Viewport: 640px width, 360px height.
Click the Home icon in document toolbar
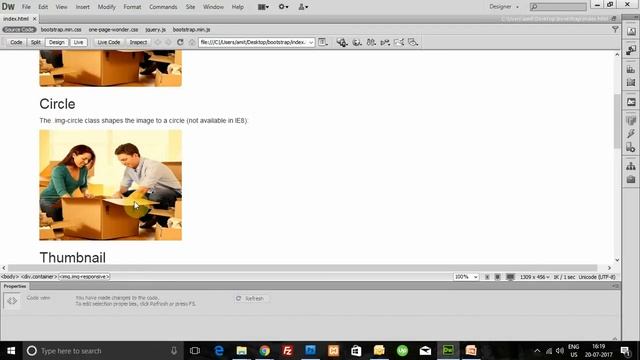(x=191, y=42)
